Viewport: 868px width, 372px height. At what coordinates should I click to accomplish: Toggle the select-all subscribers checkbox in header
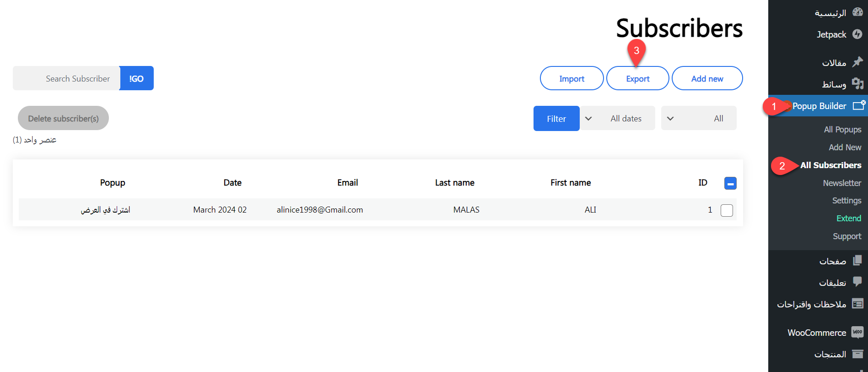730,183
